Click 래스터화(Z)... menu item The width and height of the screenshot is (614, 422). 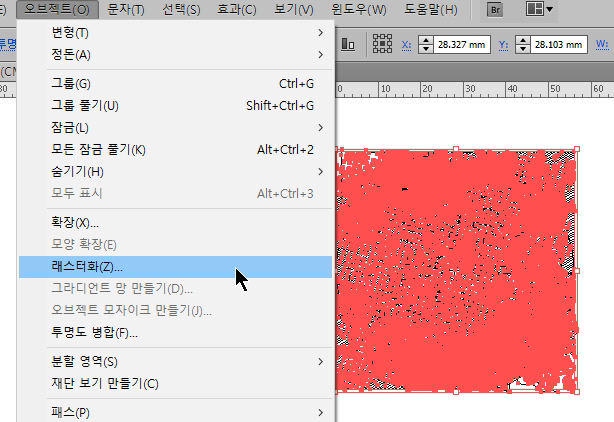175,267
